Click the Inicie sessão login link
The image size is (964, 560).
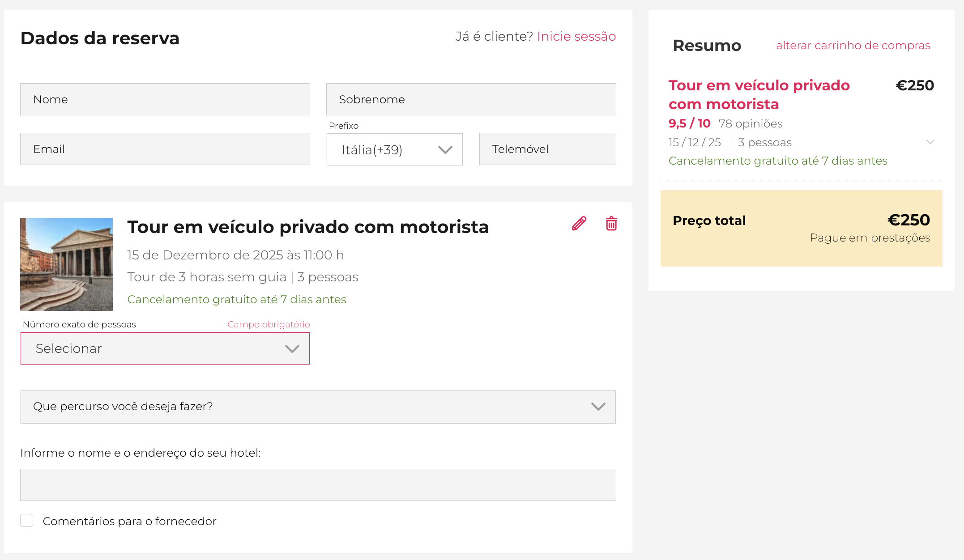click(576, 36)
